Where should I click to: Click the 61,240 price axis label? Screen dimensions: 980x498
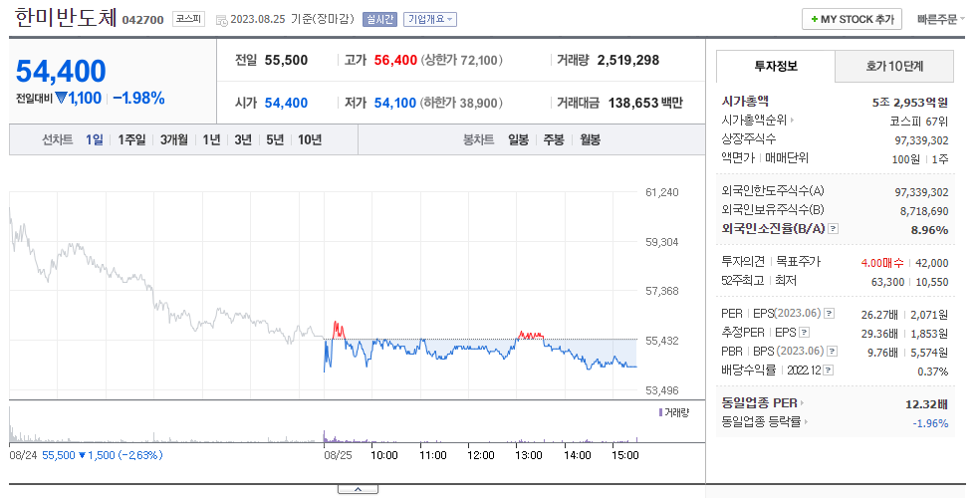click(x=662, y=192)
